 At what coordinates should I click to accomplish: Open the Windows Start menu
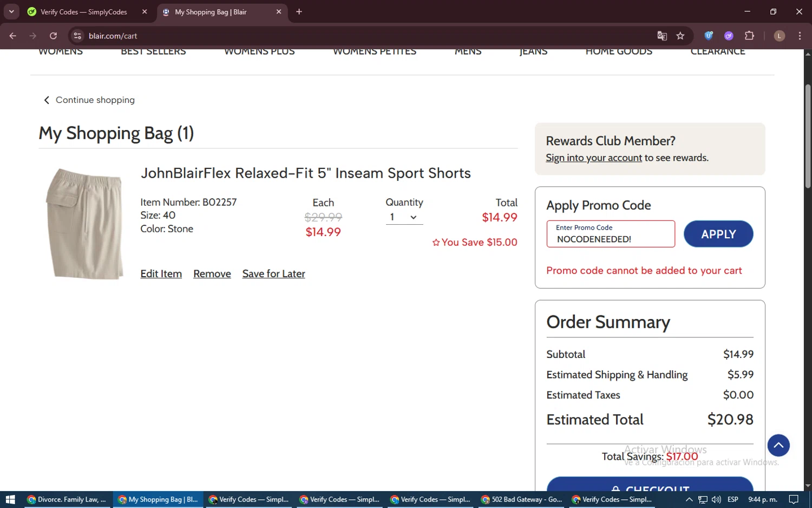(10, 499)
